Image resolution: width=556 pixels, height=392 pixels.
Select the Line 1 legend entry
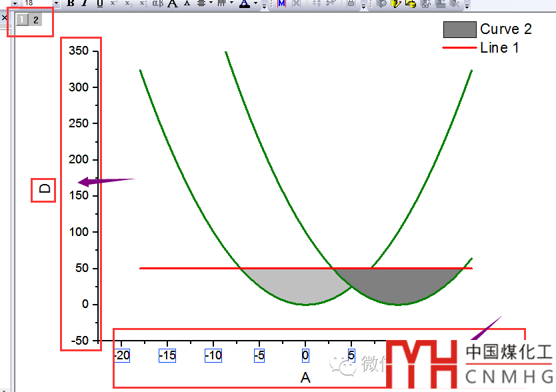(495, 48)
